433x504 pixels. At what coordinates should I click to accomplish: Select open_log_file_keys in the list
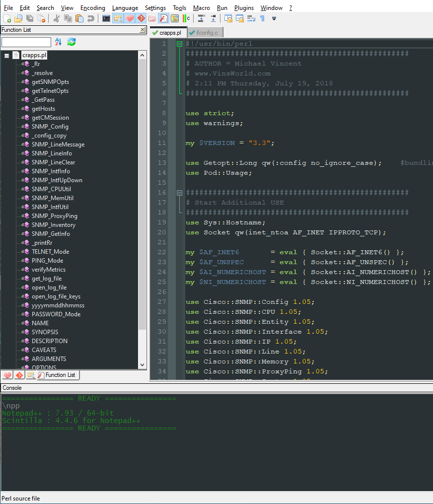pyautogui.click(x=56, y=296)
